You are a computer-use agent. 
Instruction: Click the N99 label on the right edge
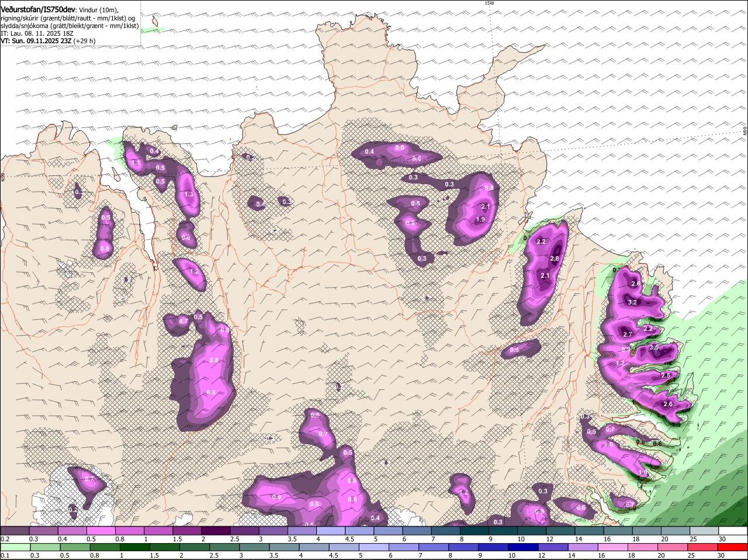click(x=745, y=132)
